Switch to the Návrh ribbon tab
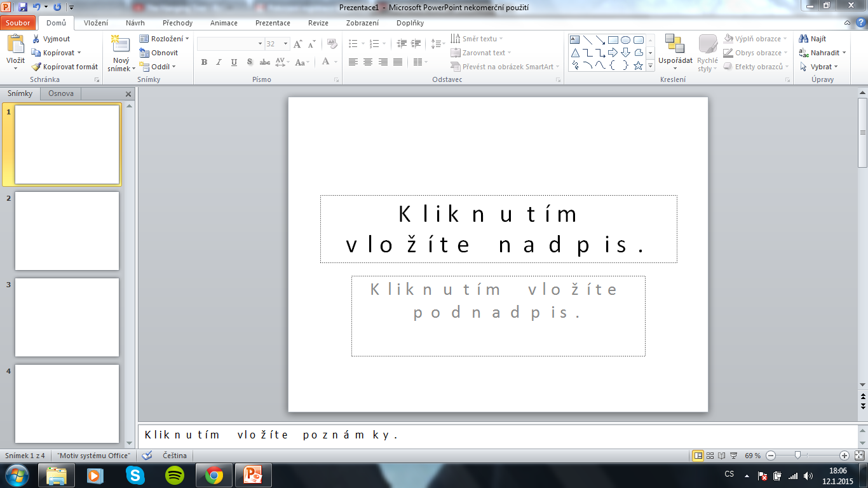The image size is (868, 488). point(135,23)
